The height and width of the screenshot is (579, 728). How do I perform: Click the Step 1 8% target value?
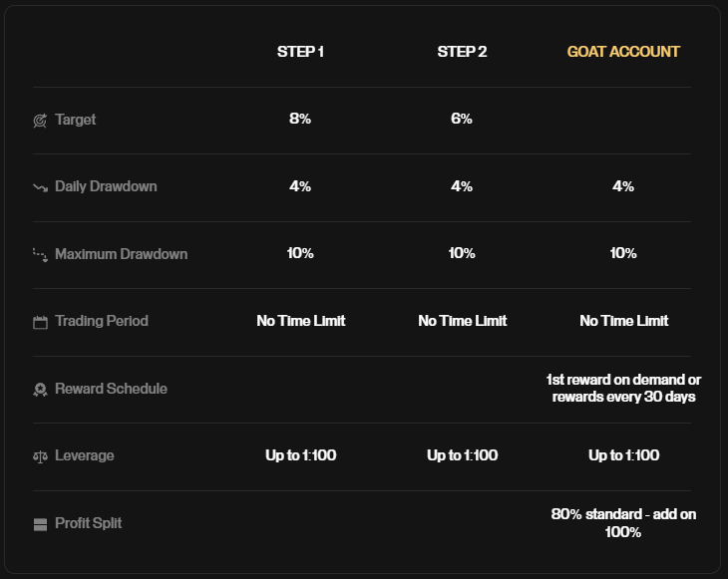300,119
